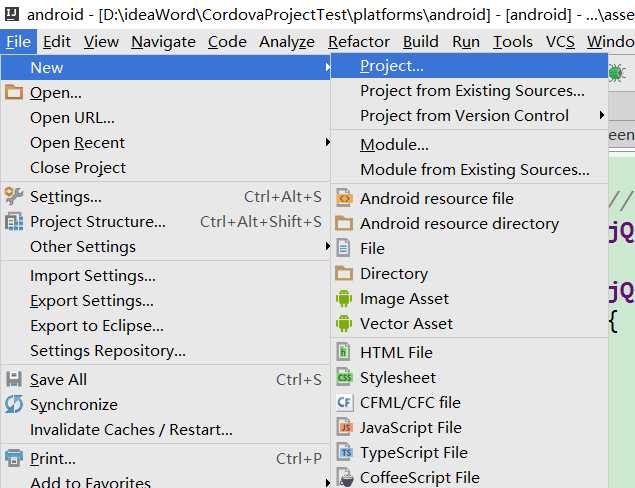The width and height of the screenshot is (635, 488).
Task: Open the Navigate menu
Action: (x=163, y=42)
